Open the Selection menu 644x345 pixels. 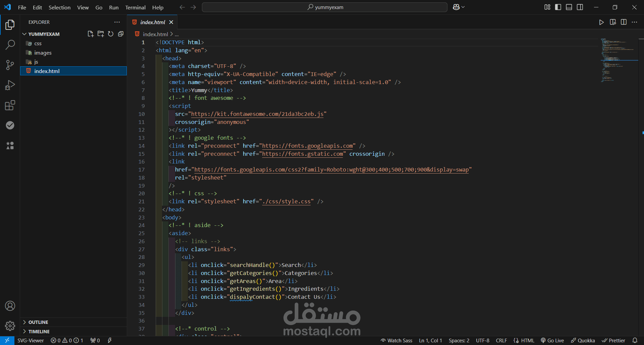coord(59,7)
